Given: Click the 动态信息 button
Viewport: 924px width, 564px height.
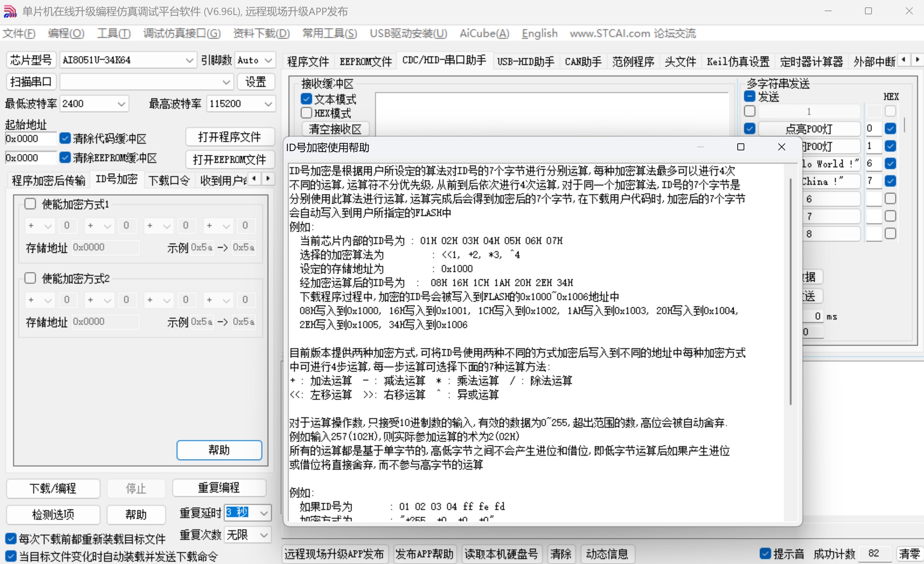Looking at the screenshot, I should click(x=607, y=554).
